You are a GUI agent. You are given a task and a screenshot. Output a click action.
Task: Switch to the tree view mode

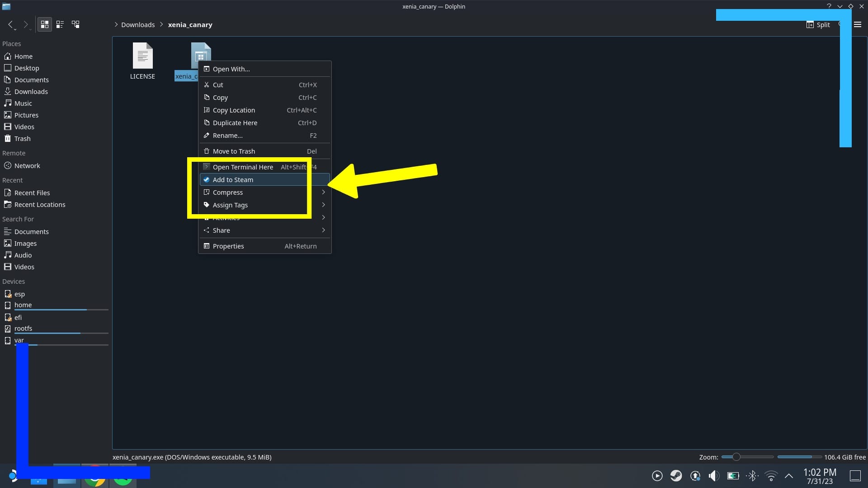click(75, 24)
